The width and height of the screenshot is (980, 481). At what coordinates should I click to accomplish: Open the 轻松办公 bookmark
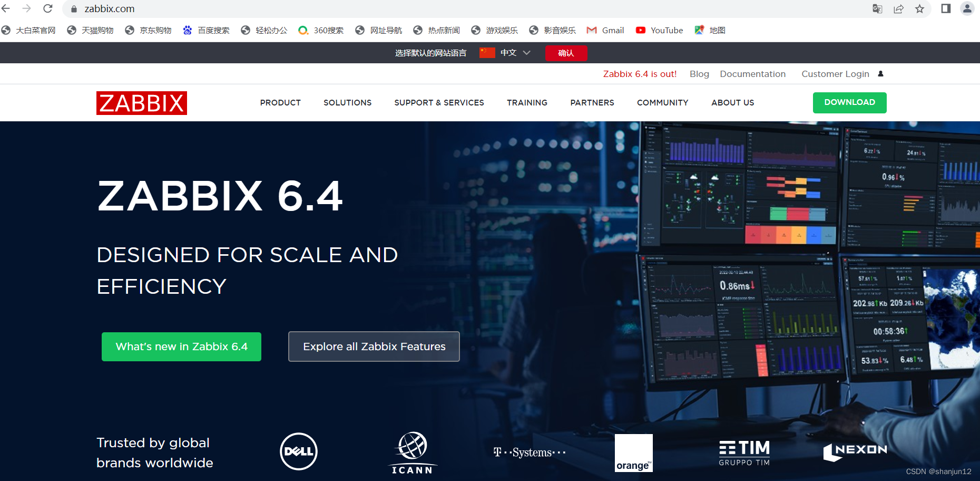click(x=264, y=31)
